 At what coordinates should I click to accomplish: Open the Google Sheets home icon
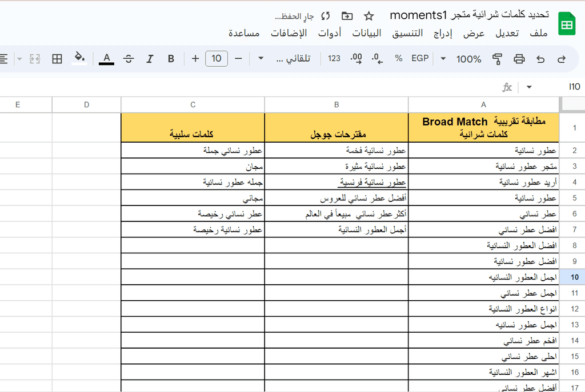pyautogui.click(x=567, y=24)
